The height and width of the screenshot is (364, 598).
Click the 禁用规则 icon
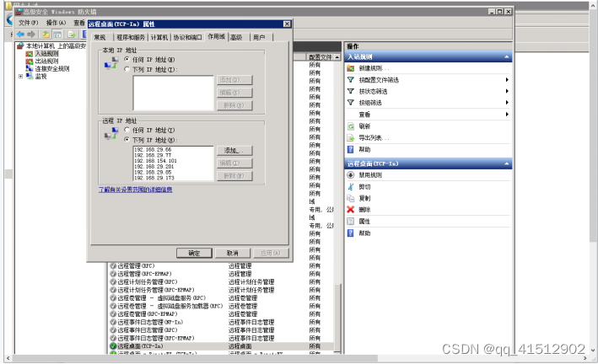351,175
